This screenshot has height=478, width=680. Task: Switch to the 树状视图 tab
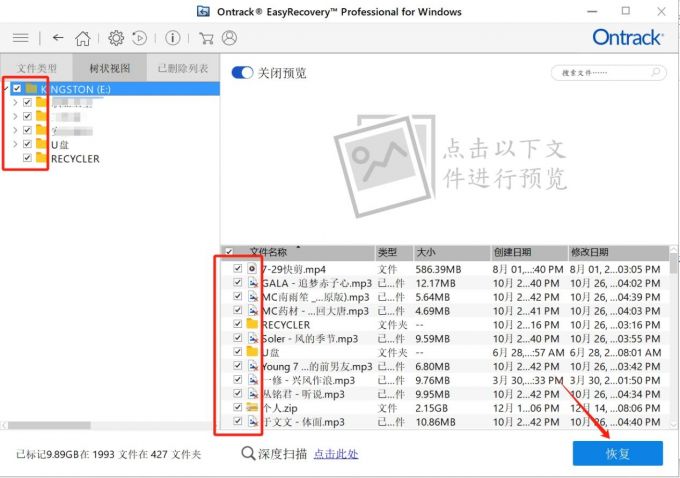coord(109,68)
